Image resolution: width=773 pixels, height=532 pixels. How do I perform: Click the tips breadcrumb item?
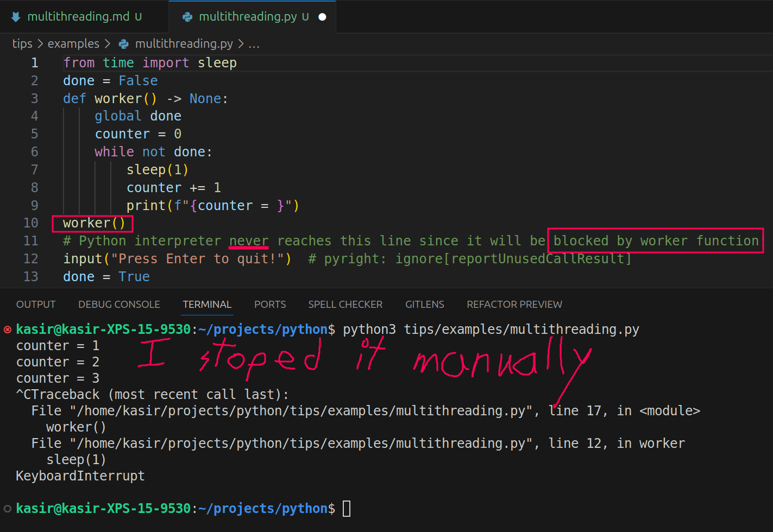click(22, 43)
